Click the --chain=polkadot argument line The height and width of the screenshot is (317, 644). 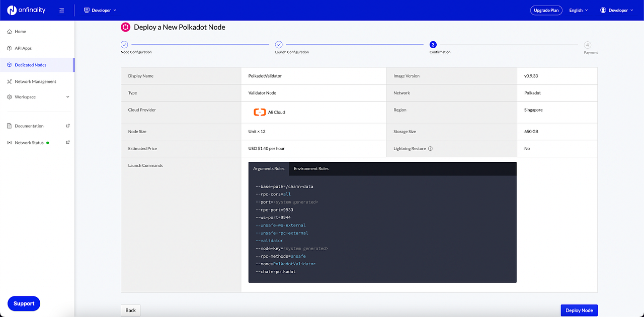click(276, 272)
